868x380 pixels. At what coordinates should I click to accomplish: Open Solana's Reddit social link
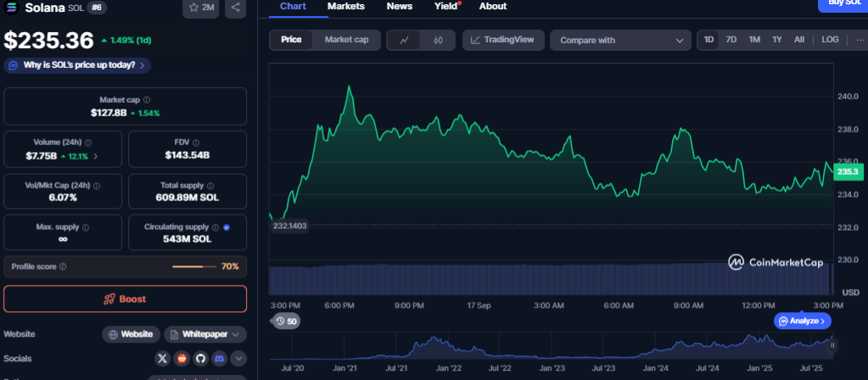[x=181, y=359]
